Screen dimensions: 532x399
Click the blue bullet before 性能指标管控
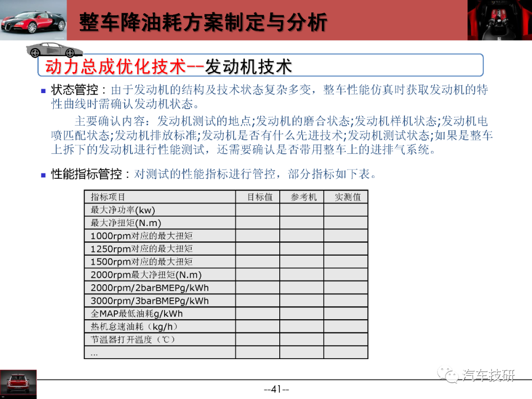[43, 175]
